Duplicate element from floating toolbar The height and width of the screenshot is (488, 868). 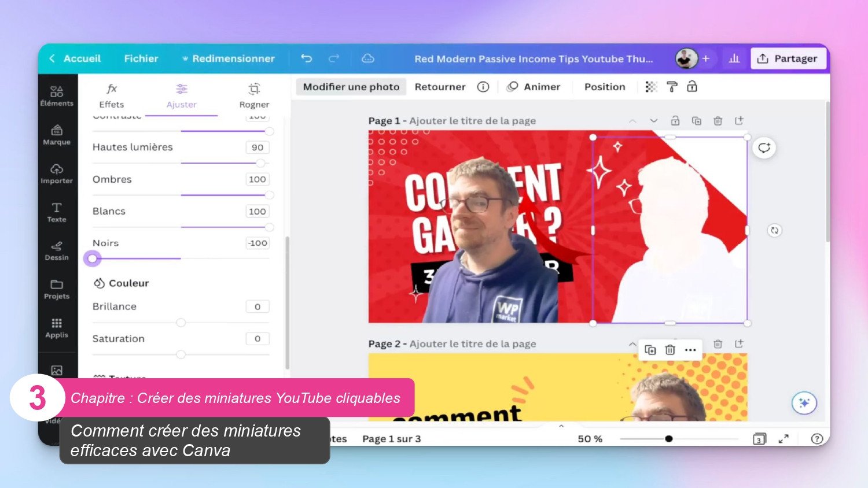[650, 350]
